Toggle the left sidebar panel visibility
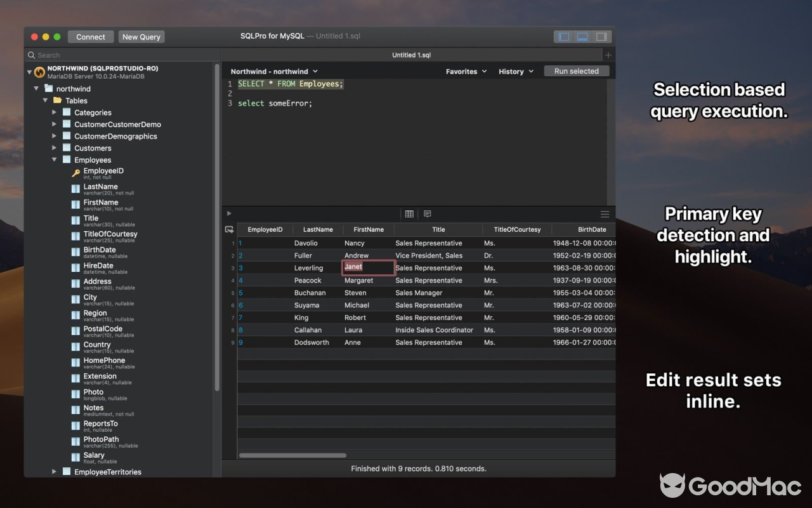The height and width of the screenshot is (508, 812). (x=563, y=36)
